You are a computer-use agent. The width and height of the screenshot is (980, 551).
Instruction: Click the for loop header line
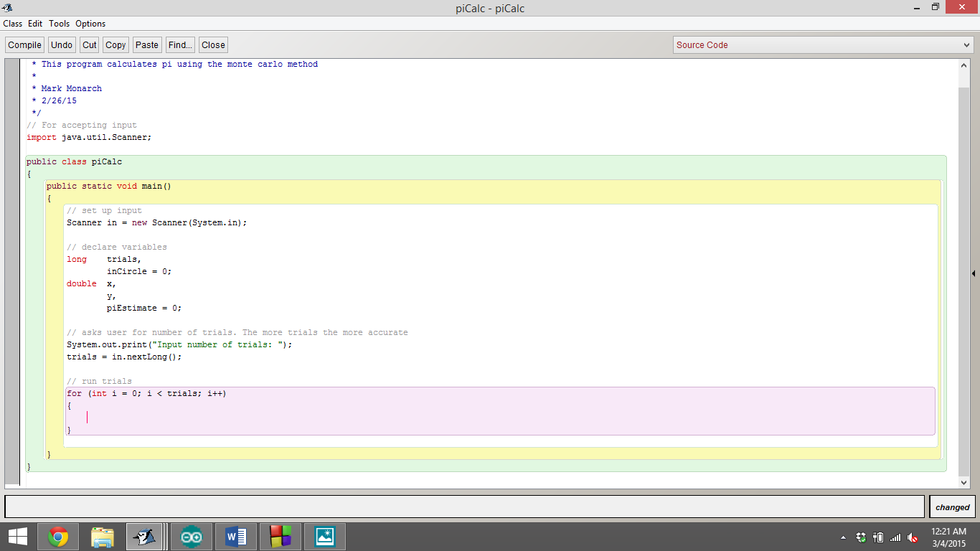click(146, 393)
